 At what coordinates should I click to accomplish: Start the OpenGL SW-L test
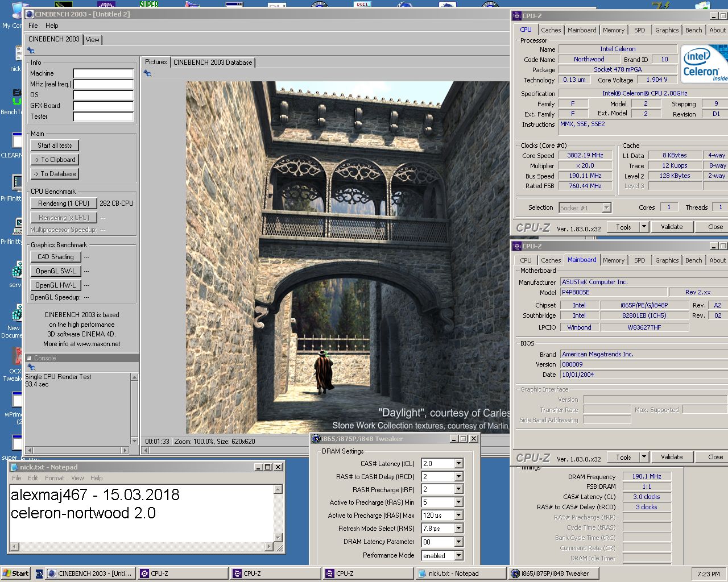[56, 271]
